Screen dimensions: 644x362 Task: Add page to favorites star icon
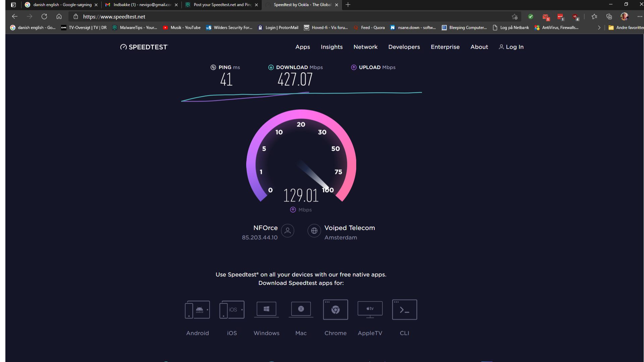point(515,16)
